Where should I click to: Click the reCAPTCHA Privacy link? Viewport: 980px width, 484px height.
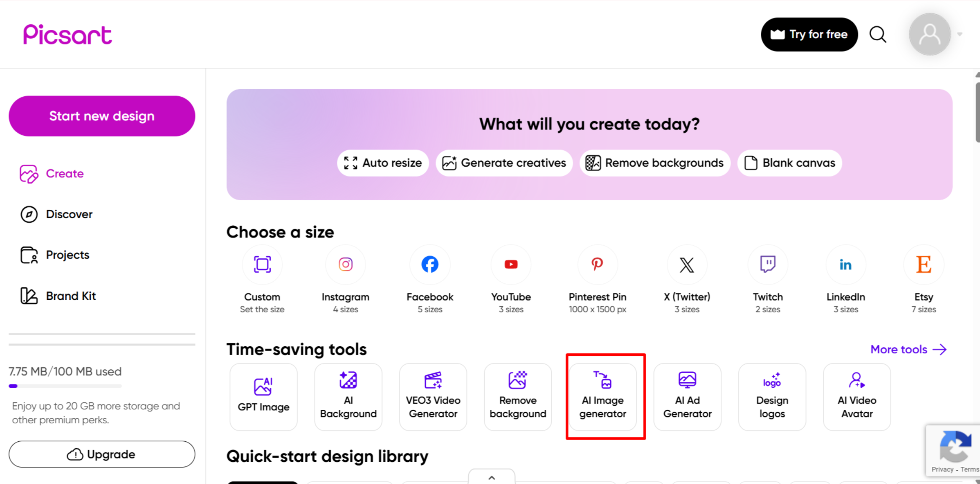[942, 470]
